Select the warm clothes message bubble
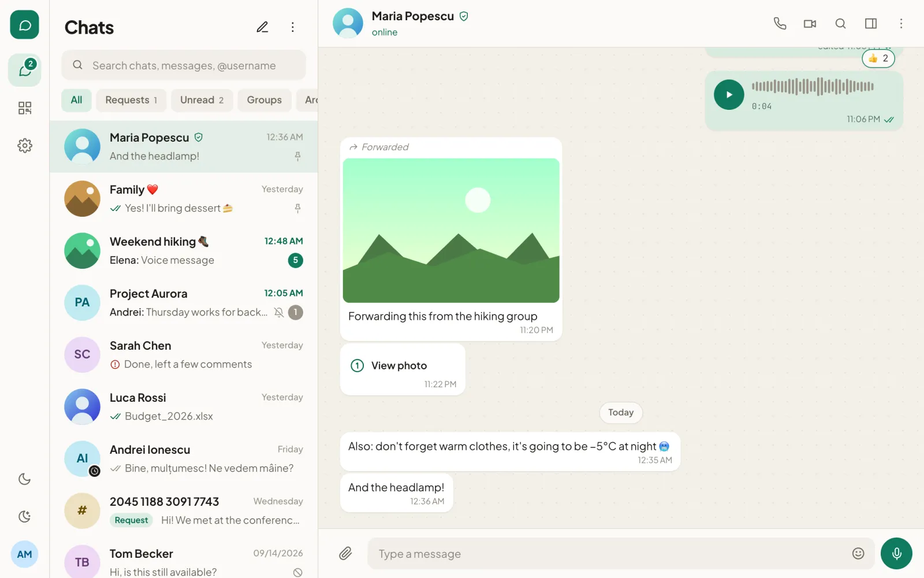Viewport: 924px width, 578px height. (x=510, y=451)
